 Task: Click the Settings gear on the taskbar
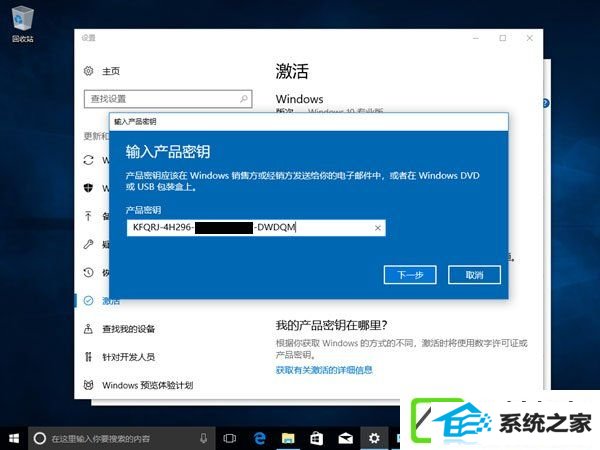click(374, 439)
